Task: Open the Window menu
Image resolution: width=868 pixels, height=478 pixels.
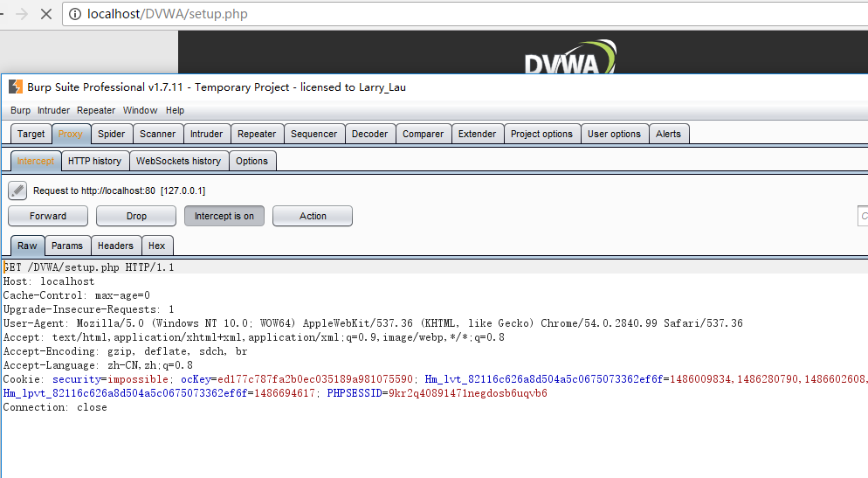Action: click(140, 110)
